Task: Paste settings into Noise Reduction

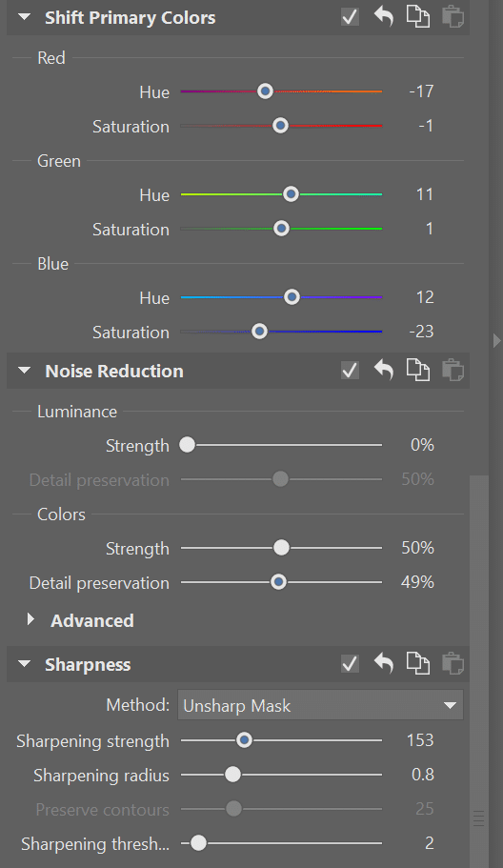Action: pyautogui.click(x=453, y=371)
